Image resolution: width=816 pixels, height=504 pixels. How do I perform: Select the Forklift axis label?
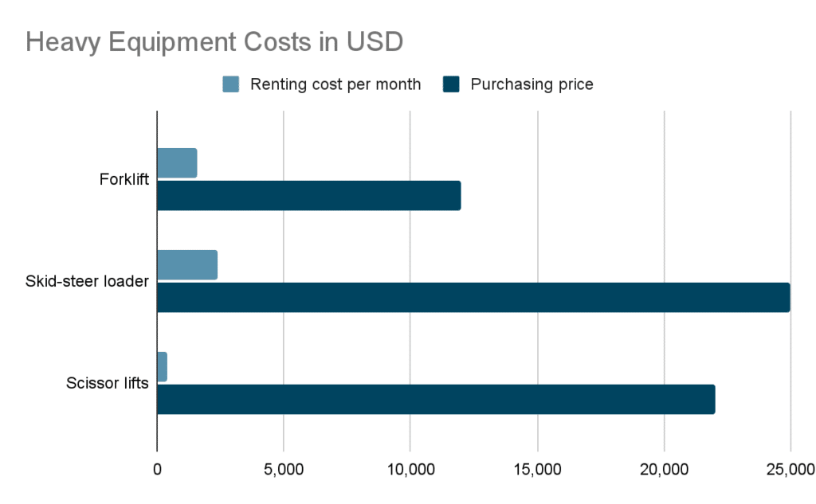tap(124, 179)
